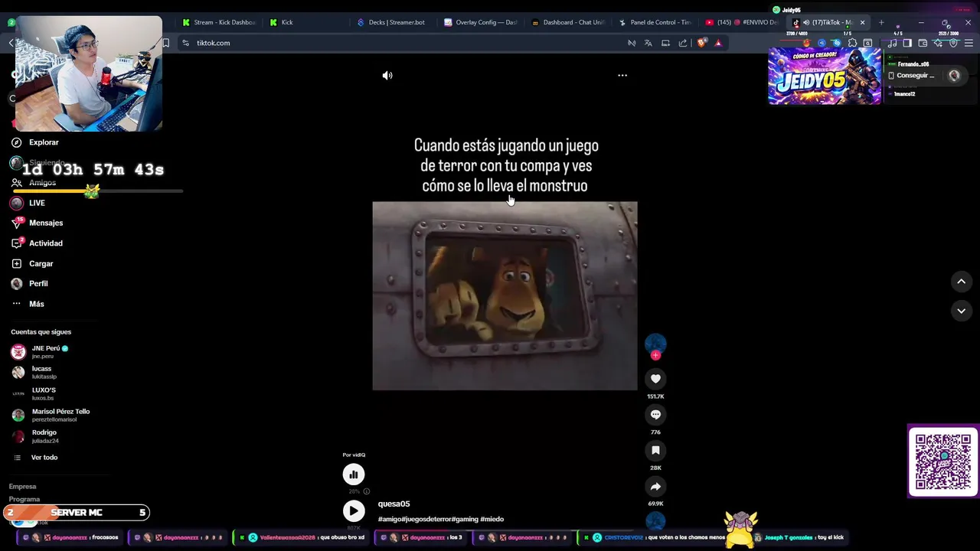Image resolution: width=980 pixels, height=551 pixels.
Task: Switch to the (145) YouTube tab
Action: (742, 22)
